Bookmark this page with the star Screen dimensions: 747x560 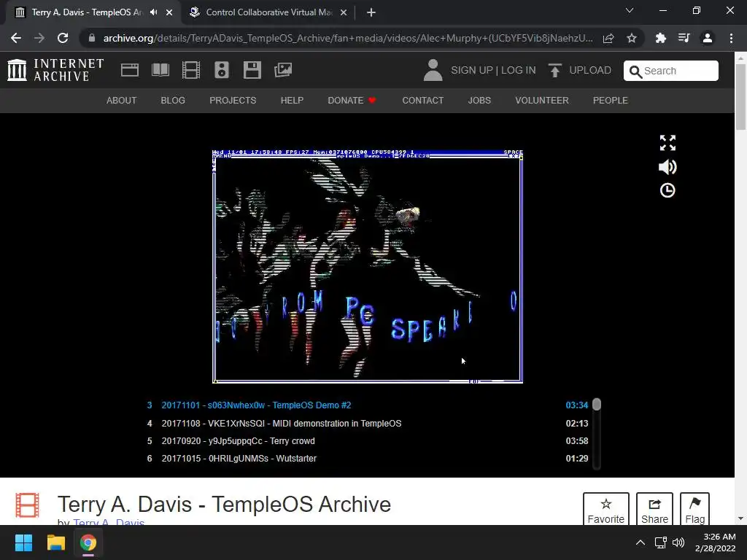(632, 38)
